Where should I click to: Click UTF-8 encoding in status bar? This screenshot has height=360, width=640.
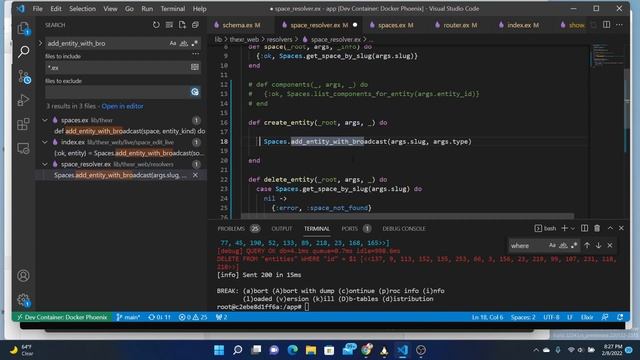[x=551, y=317]
